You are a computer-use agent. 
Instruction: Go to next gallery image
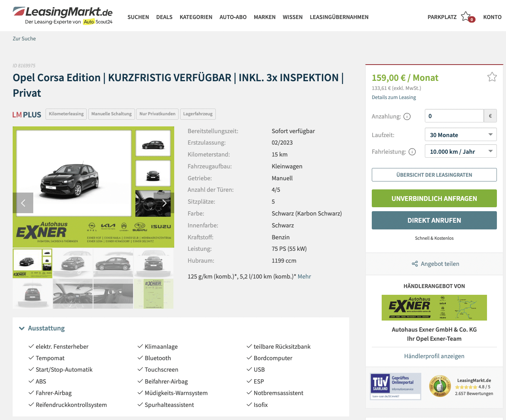[x=164, y=203]
